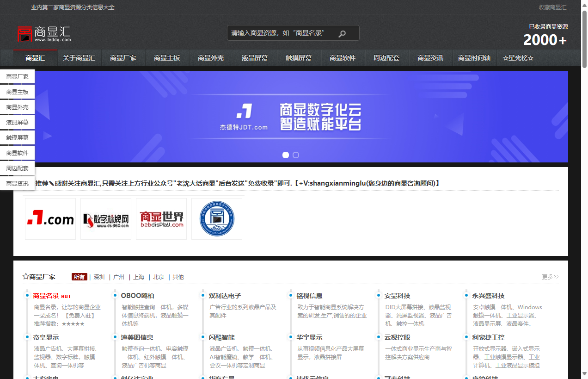Click the 商显世界 b2bdisplay logo

161,218
